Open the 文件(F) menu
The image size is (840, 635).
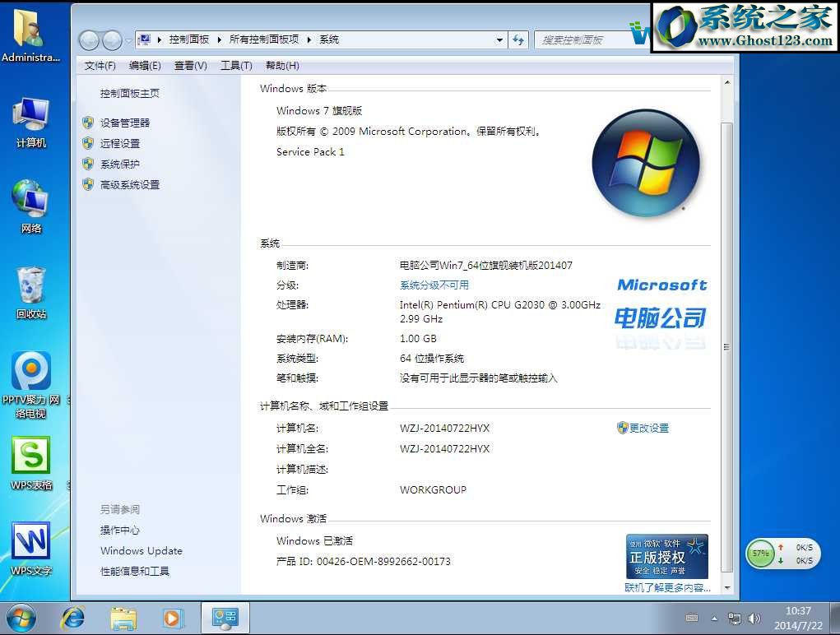click(100, 65)
